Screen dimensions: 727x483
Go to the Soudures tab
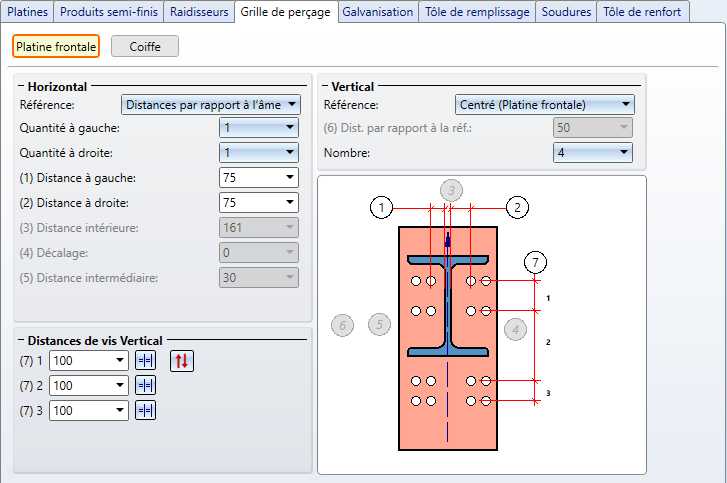pyautogui.click(x=566, y=12)
